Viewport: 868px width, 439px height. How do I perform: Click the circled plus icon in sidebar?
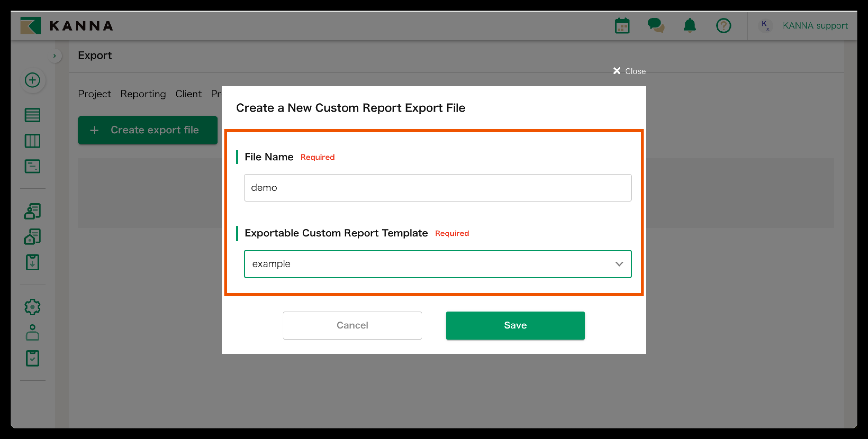[x=32, y=80]
